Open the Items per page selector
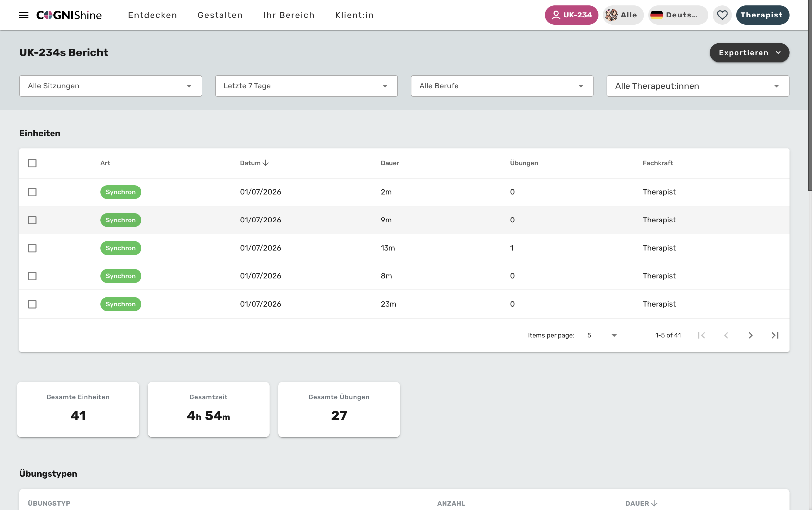 point(602,335)
